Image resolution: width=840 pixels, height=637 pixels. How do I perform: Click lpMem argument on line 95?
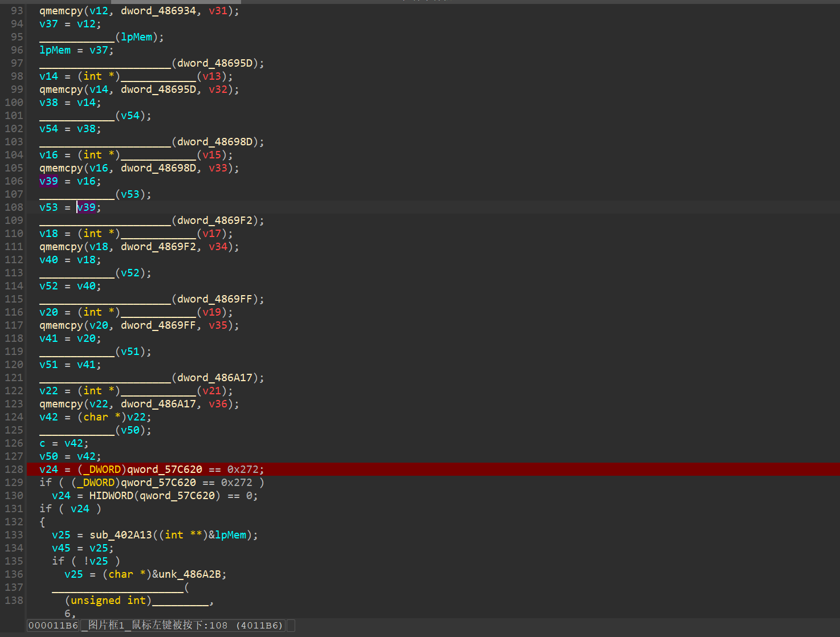pyautogui.click(x=136, y=37)
